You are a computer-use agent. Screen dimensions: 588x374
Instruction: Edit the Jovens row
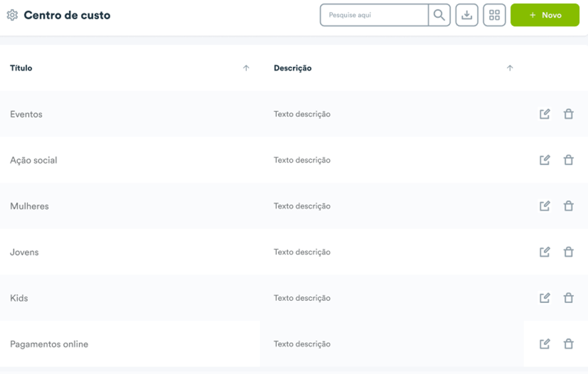pyautogui.click(x=544, y=252)
